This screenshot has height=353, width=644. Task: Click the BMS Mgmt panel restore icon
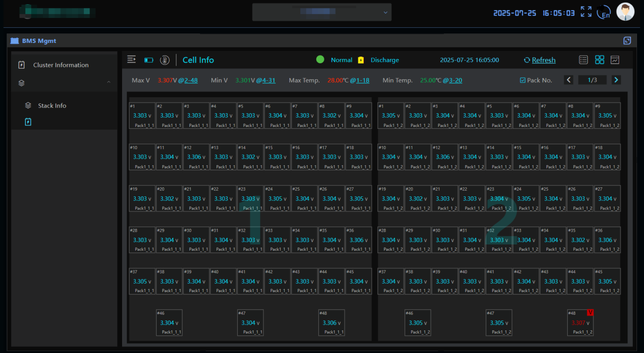click(627, 41)
